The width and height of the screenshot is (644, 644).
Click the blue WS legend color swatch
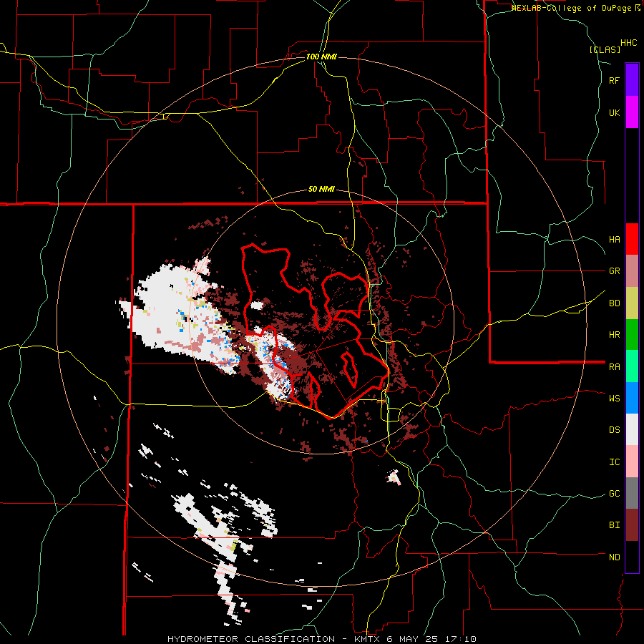[632, 398]
